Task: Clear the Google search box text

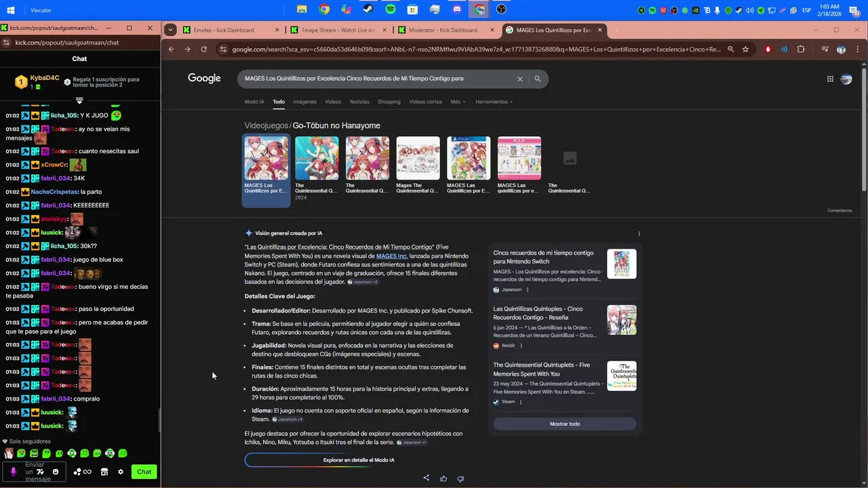Action: pos(520,79)
